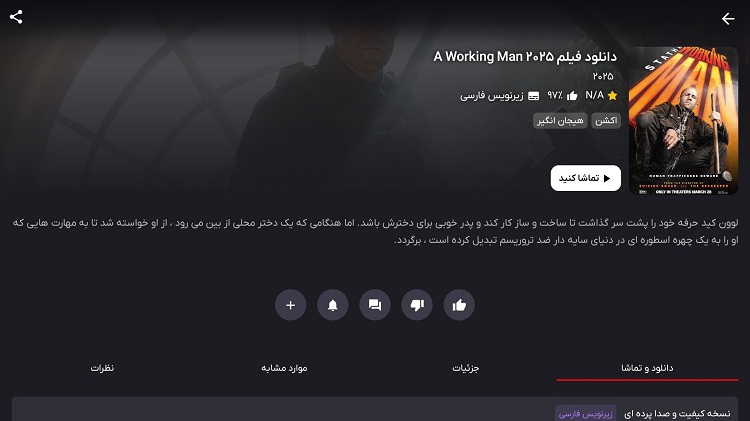Open the نظرات tab
The image size is (750, 421).
coord(102,368)
